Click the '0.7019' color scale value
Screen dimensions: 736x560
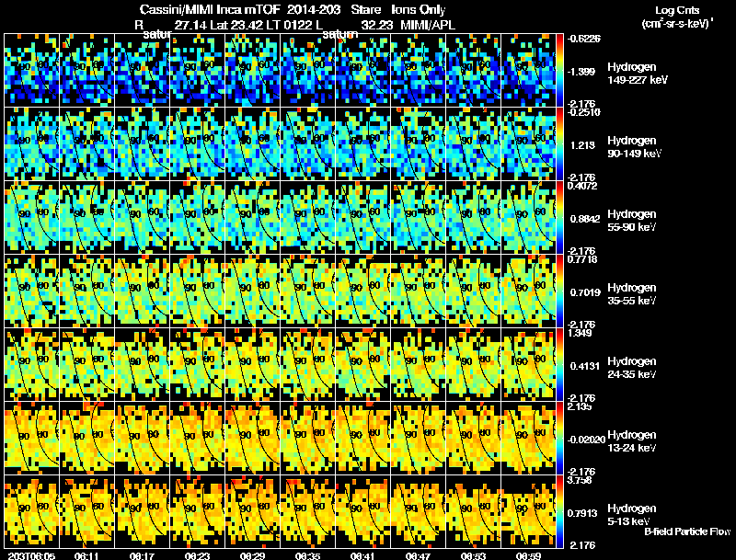(585, 292)
